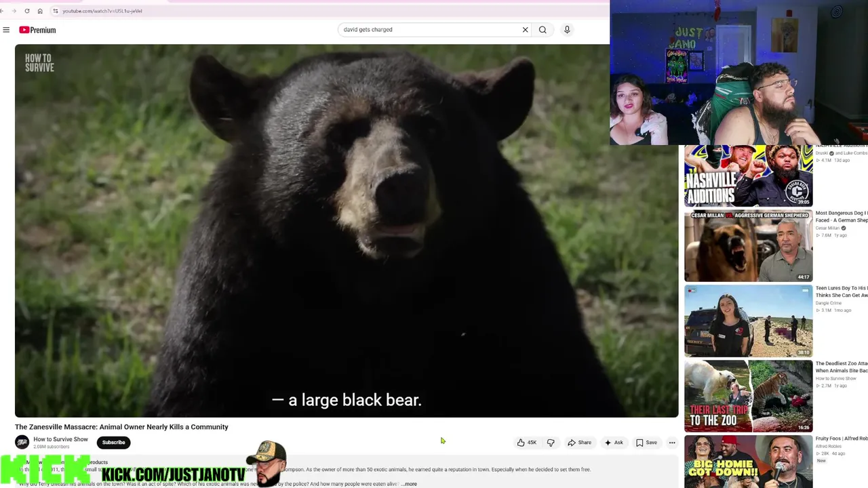868x488 pixels.
Task: Open Teen Lures Boy video thumbnail
Action: pyautogui.click(x=748, y=321)
